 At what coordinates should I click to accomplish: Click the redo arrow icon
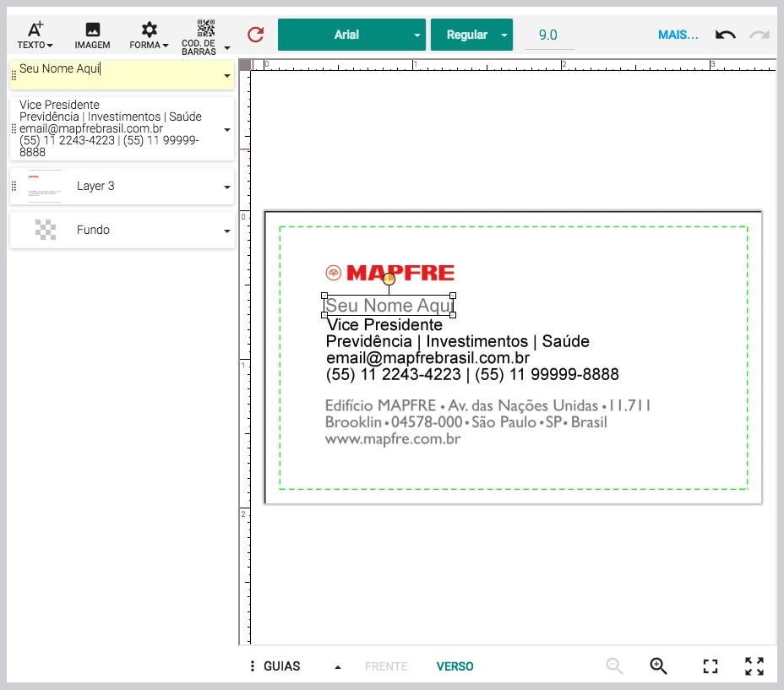759,35
